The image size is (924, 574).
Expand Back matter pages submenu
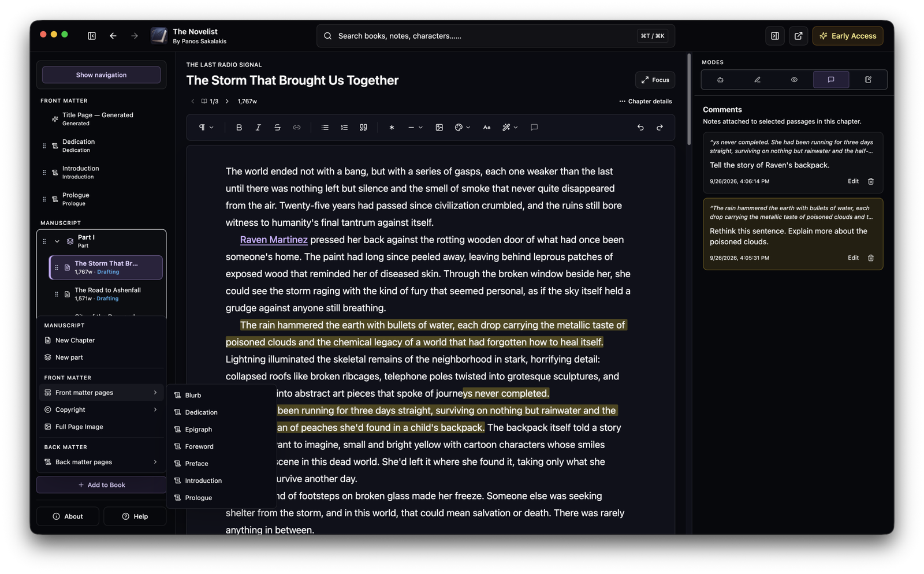coord(101,462)
